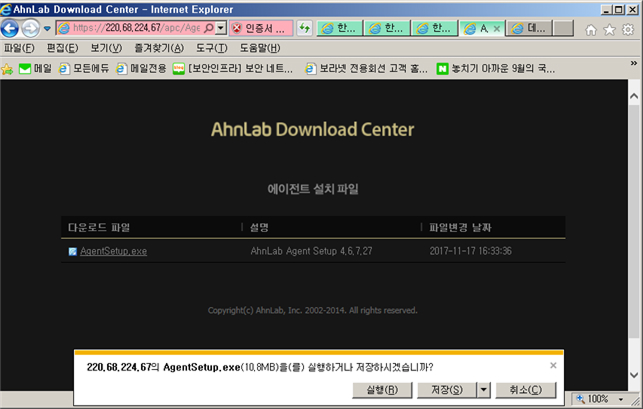This screenshot has height=409, width=643.
Task: Click the page scrollbar down arrow
Action: (634, 375)
